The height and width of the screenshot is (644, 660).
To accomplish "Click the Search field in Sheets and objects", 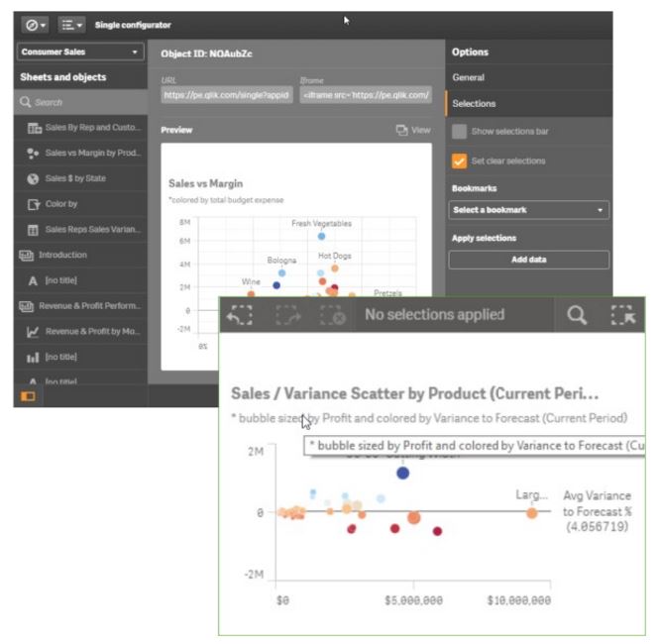I will (81, 102).
